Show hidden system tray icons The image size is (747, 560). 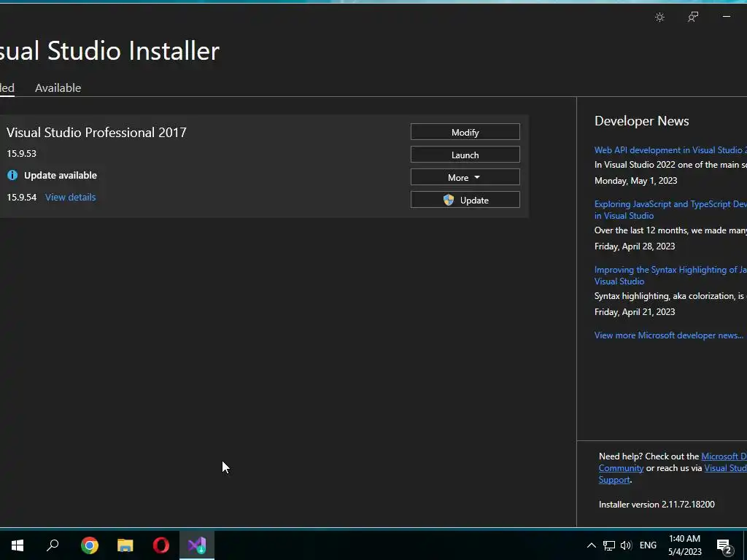tap(591, 545)
